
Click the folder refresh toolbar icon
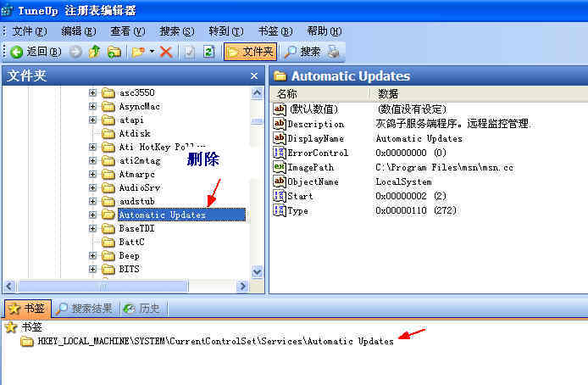point(114,52)
